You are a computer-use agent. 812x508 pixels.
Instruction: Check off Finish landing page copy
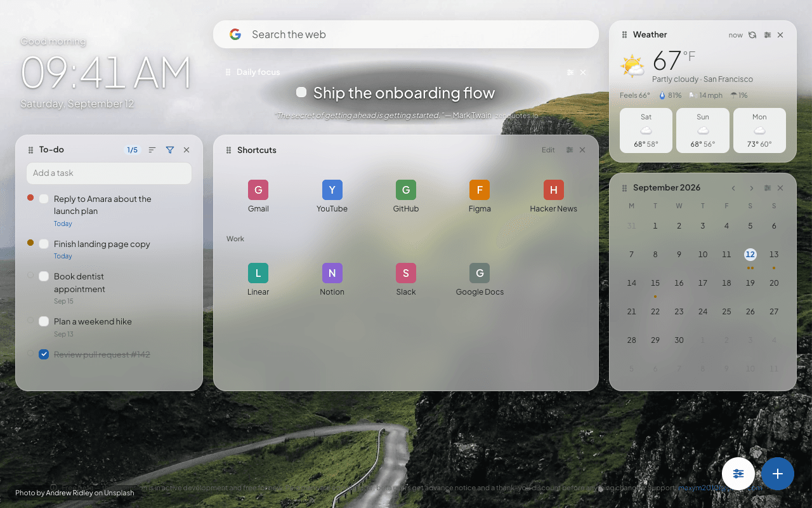(x=44, y=244)
